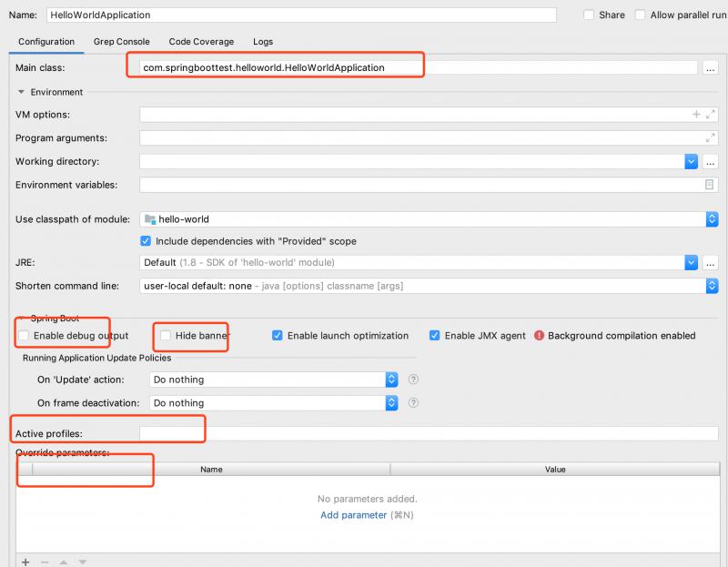
Task: Open help for On 'Update' action
Action: (x=413, y=380)
